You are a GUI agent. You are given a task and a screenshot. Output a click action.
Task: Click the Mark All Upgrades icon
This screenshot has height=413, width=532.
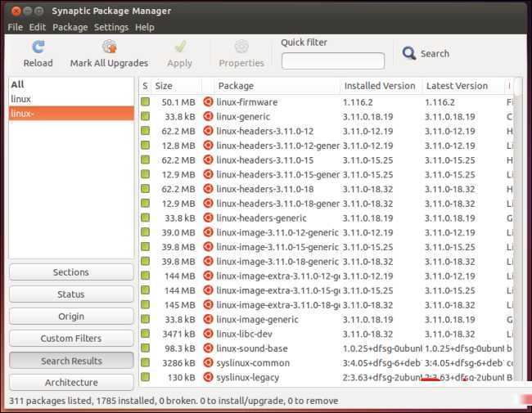[x=109, y=47]
